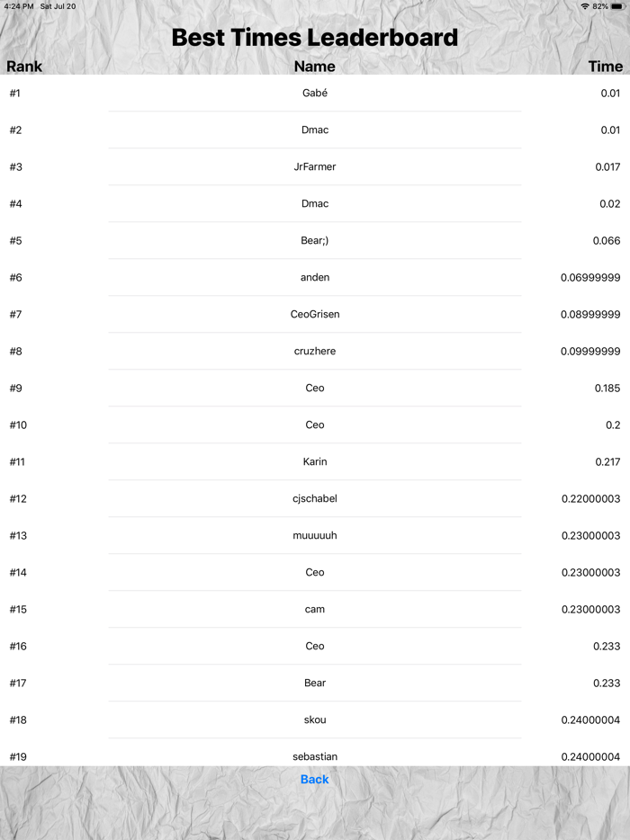Tap the Time column header

pos(605,67)
